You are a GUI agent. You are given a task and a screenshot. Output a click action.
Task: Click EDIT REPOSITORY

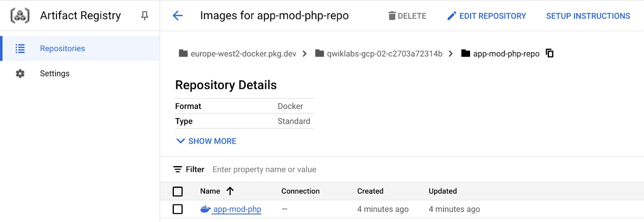tap(487, 16)
